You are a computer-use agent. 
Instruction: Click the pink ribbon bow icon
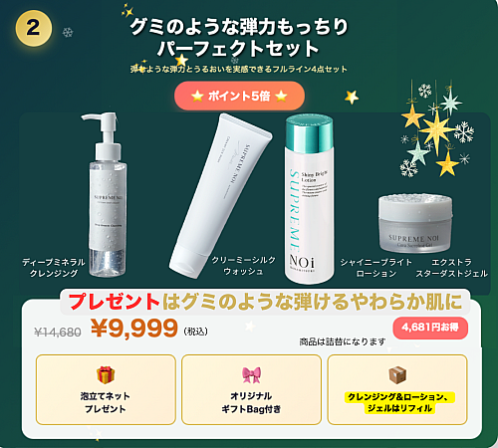pyautogui.click(x=251, y=375)
